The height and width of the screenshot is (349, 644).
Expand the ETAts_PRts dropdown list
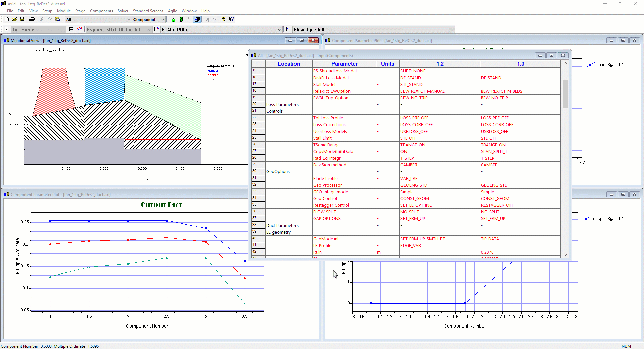point(279,30)
